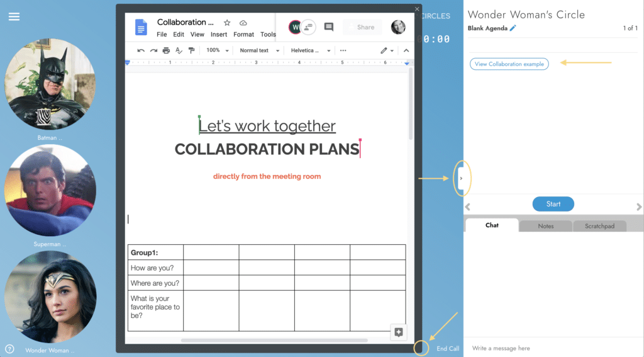This screenshot has height=357, width=644.
Task: Run spell check icon
Action: pos(179,50)
